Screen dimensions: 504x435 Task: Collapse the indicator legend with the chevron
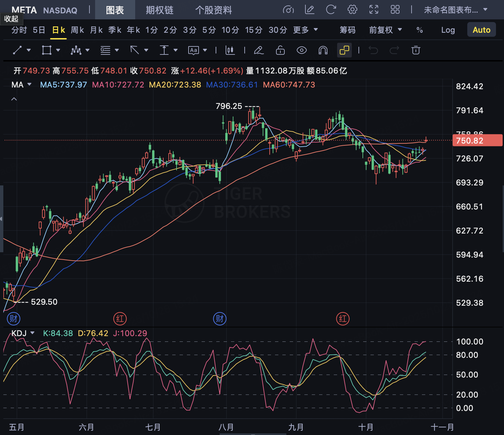click(14, 99)
